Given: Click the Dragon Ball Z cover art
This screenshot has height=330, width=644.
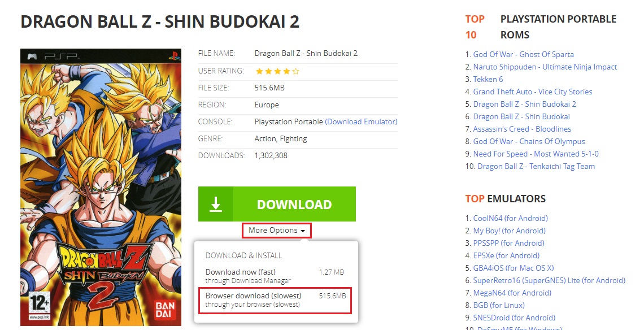Looking at the screenshot, I should 101,188.
